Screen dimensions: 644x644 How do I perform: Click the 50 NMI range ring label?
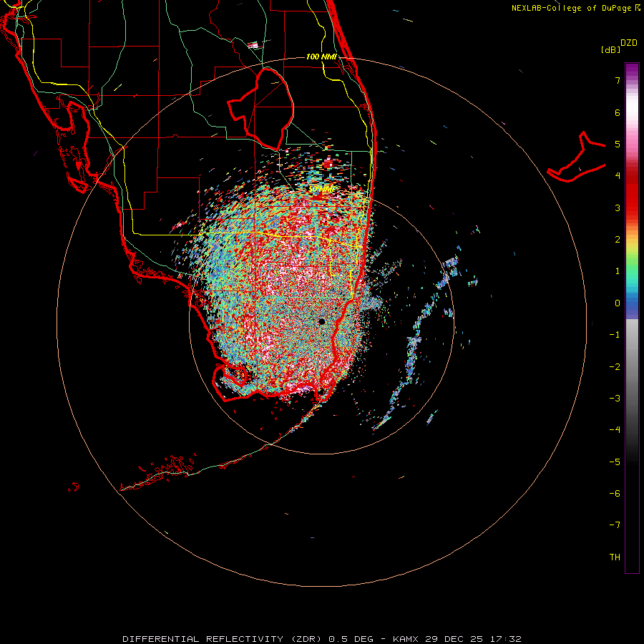(321, 189)
